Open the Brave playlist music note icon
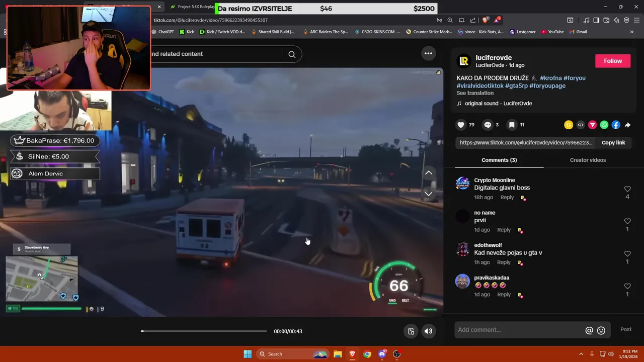This screenshot has height=362, width=644. (x=586, y=20)
